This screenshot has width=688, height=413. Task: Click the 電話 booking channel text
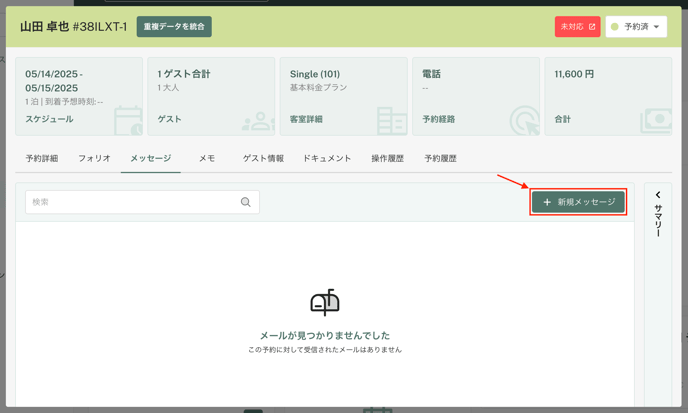pos(431,74)
